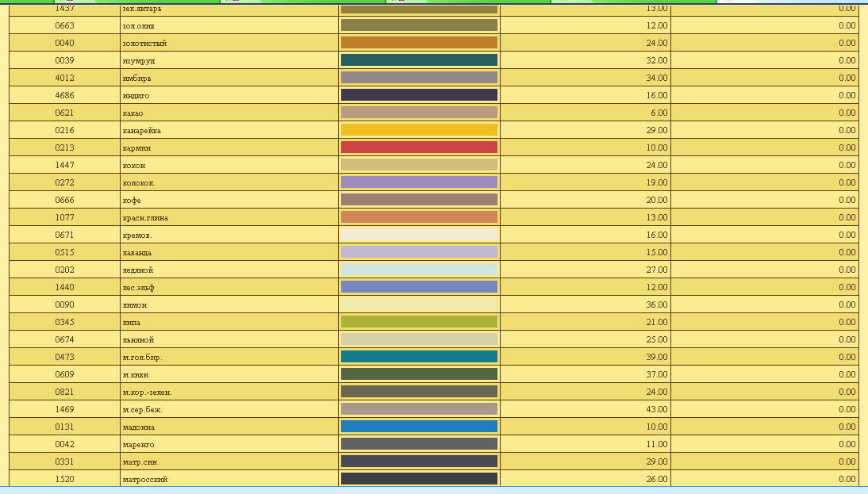Click quantity 32.00 in изумруд row
868x494 pixels.
click(x=656, y=60)
